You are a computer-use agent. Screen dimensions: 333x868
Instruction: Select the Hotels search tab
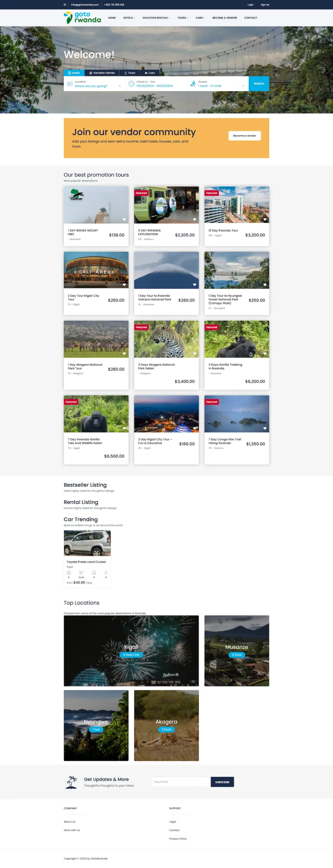point(74,73)
